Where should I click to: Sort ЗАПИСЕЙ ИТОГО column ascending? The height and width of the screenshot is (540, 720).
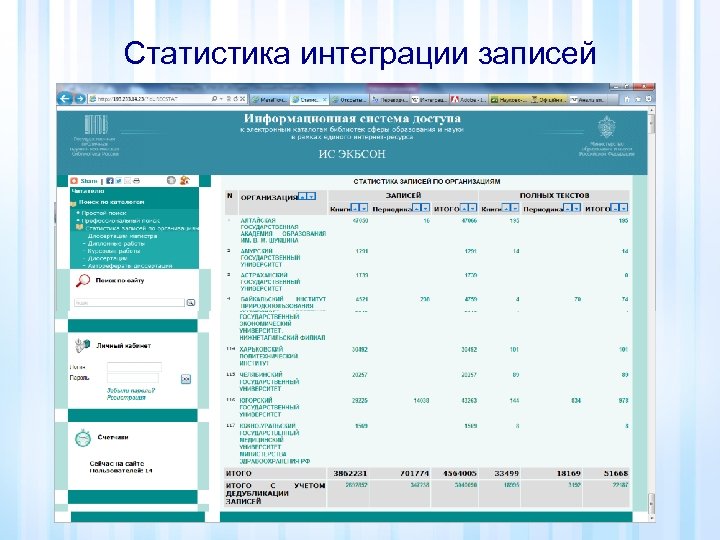(464, 208)
